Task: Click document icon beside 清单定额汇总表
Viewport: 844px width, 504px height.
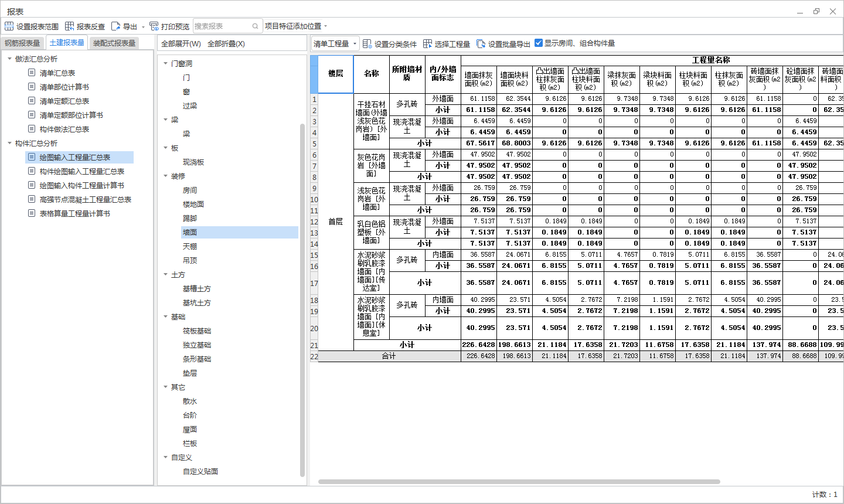Action: pyautogui.click(x=32, y=101)
